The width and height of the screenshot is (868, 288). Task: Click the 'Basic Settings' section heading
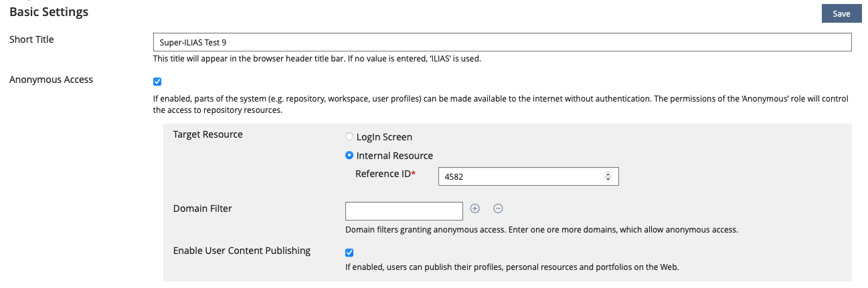49,12
